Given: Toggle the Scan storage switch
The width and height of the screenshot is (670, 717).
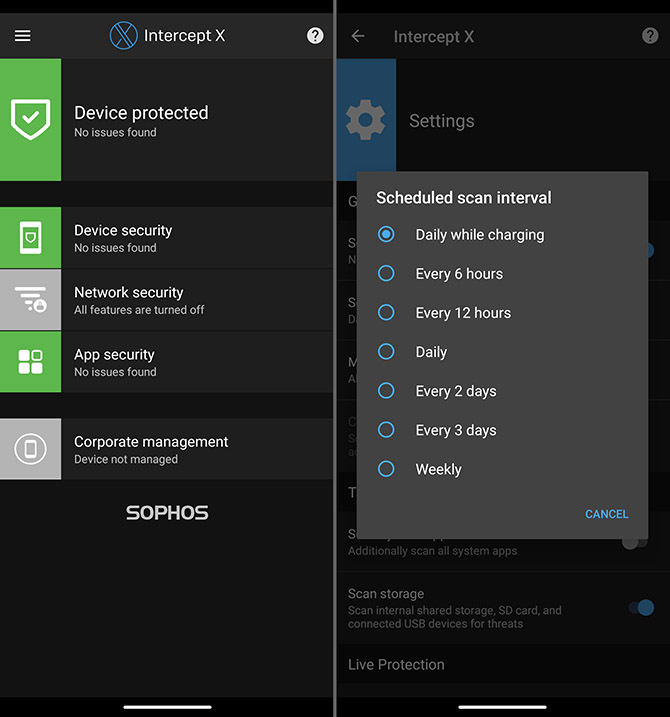Looking at the screenshot, I should point(641,608).
